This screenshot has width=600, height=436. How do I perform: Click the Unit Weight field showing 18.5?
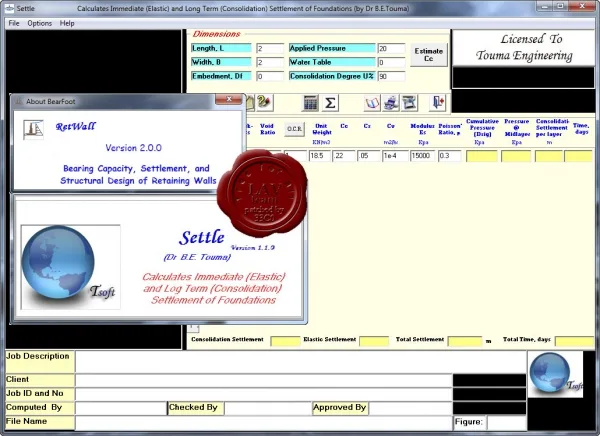pos(320,156)
